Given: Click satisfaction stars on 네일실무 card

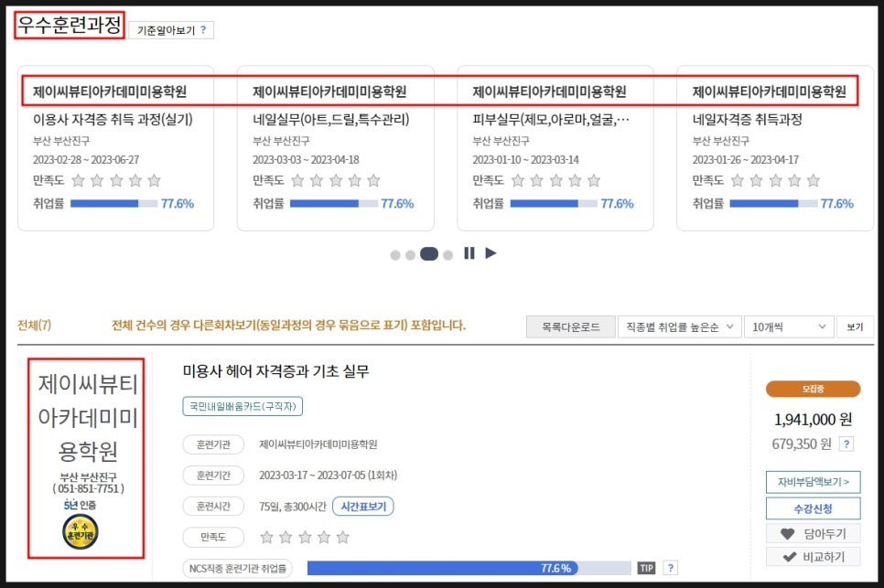Looking at the screenshot, I should (336, 181).
